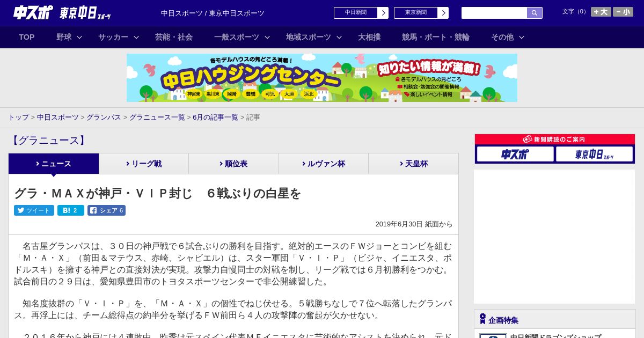Viewport: 644px width, 338px height.
Task: Open the 野球 menu item
Action: click(x=64, y=37)
